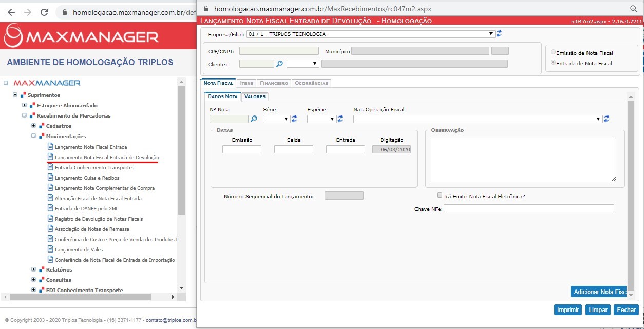Click the zoom magnifier icon in popup address bar
Viewport: 644px width, 329px height.
click(x=633, y=9)
